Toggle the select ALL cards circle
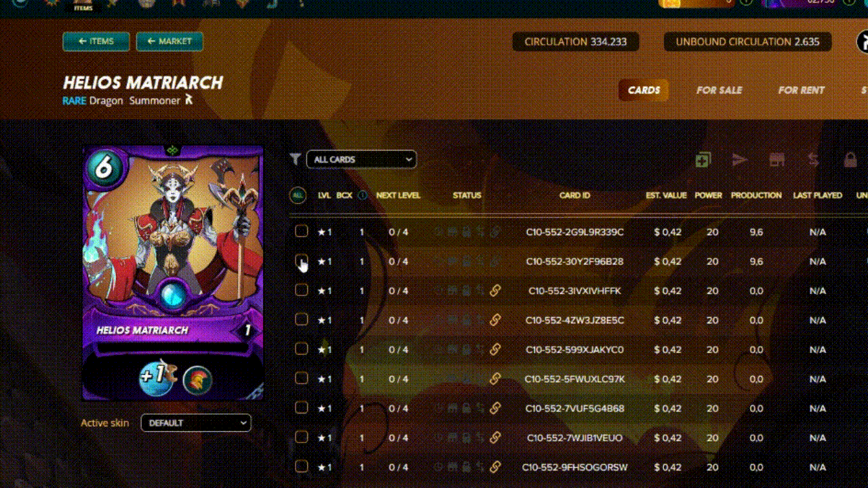868x488 pixels. tap(297, 195)
